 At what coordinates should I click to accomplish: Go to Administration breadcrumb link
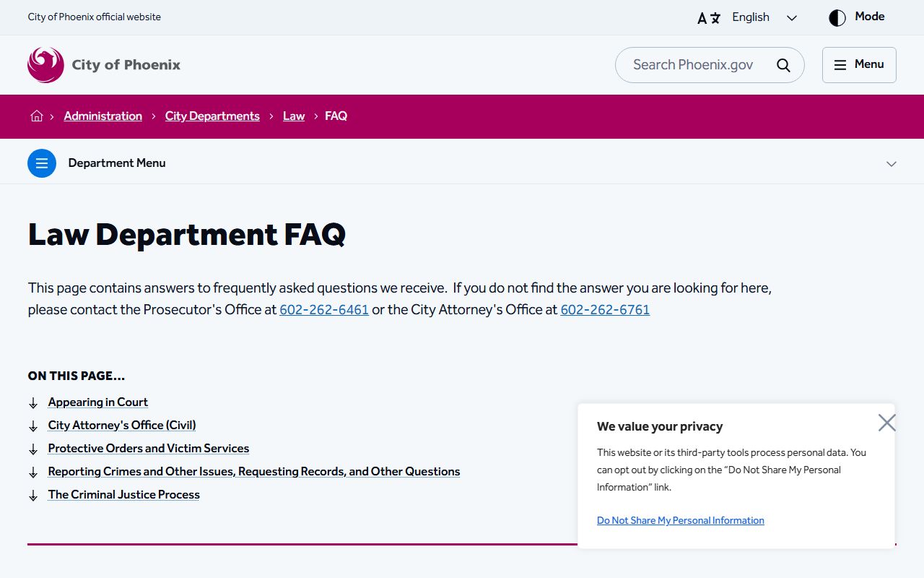click(103, 116)
